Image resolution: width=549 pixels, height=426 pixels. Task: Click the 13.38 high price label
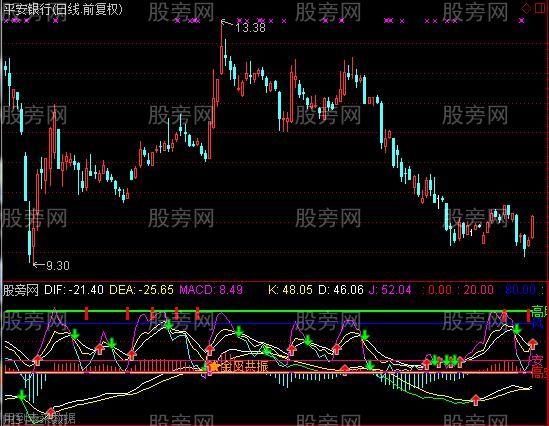[251, 27]
